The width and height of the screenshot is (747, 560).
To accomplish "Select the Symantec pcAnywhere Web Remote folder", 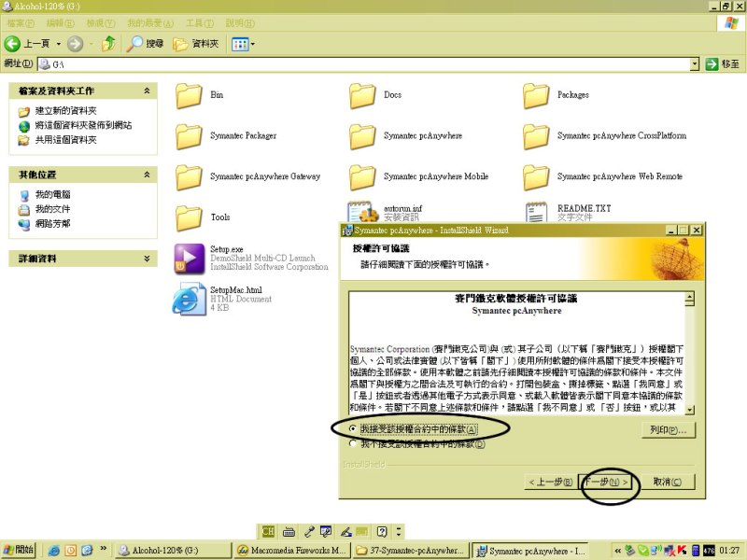I will pyautogui.click(x=603, y=176).
